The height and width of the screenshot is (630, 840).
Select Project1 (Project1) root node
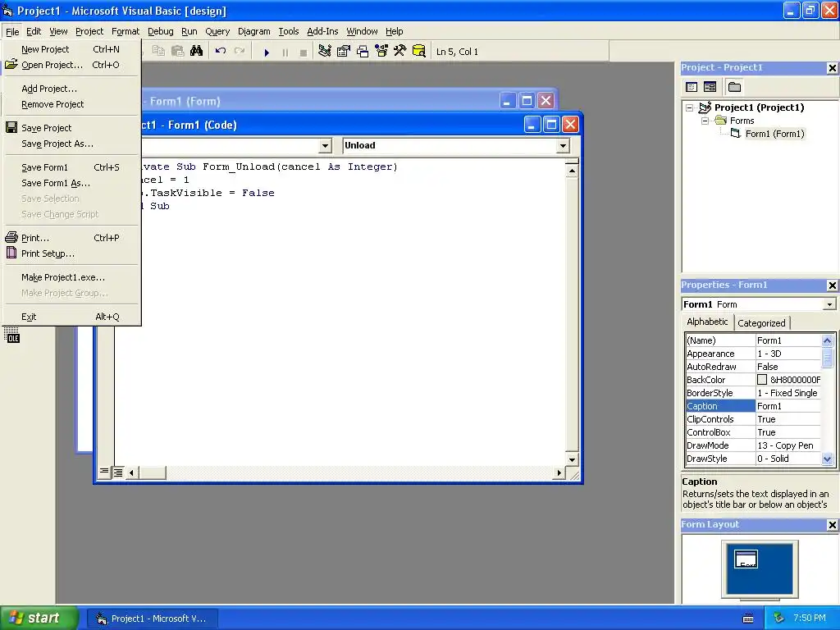(759, 107)
